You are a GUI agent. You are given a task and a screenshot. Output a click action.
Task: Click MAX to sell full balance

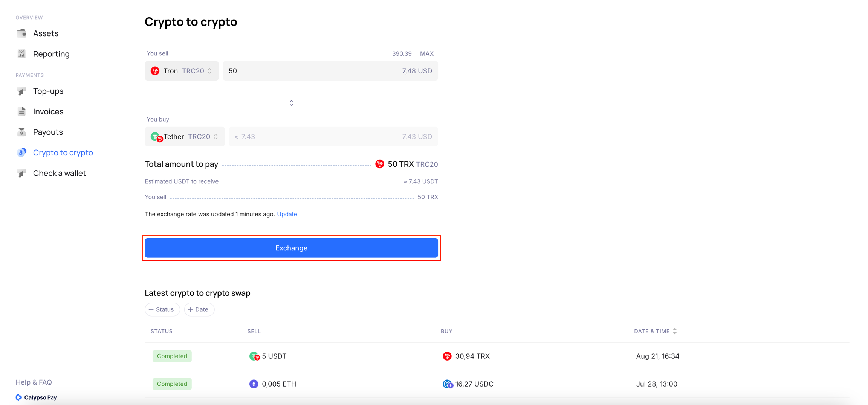point(426,53)
